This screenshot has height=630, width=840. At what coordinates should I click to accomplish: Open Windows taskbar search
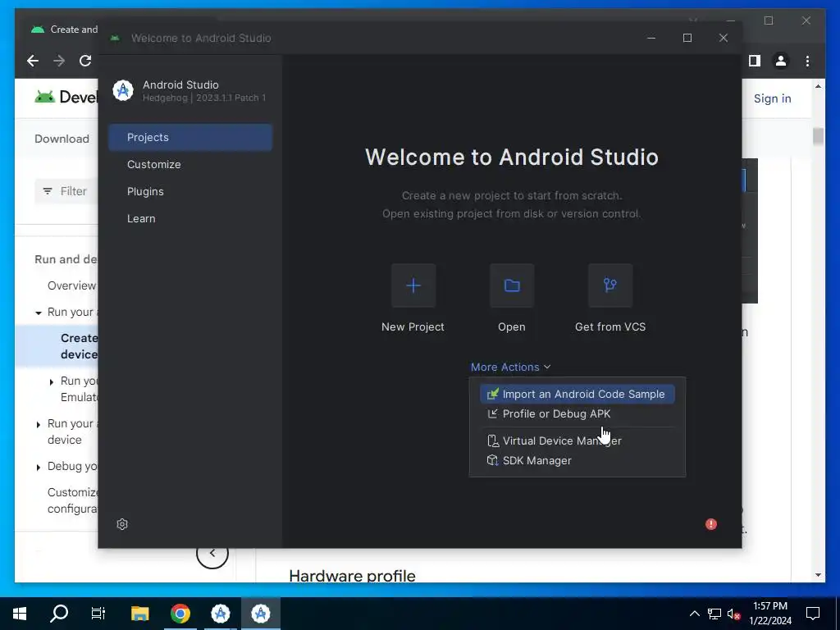coord(59,614)
